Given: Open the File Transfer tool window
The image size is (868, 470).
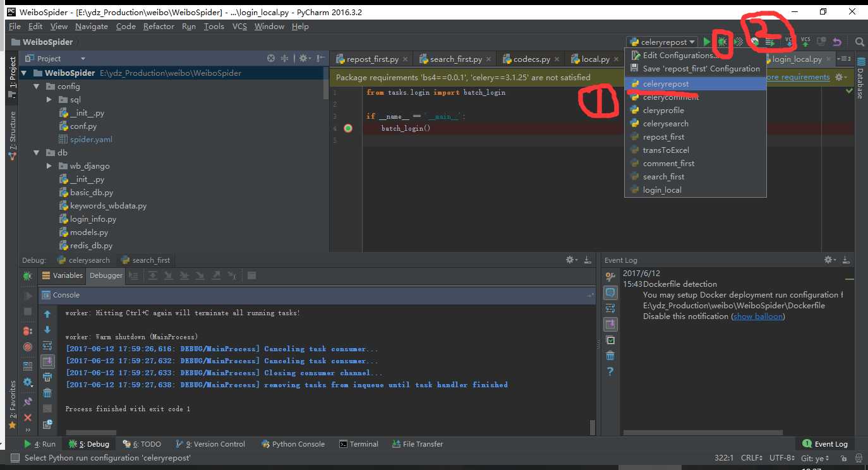Looking at the screenshot, I should click(x=418, y=444).
